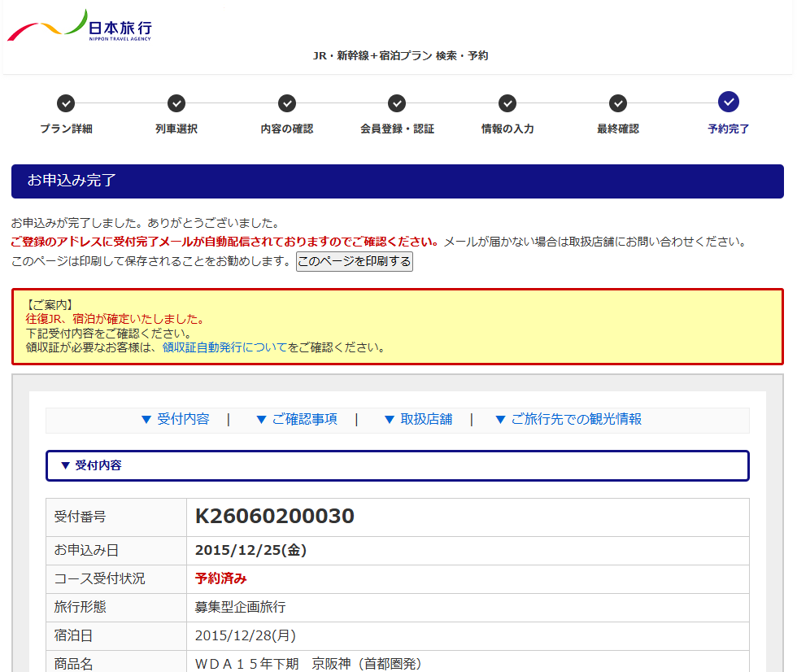This screenshot has height=672, width=797.
Task: Click the 会員登録・認証 step checkmark circle
Action: 397,103
